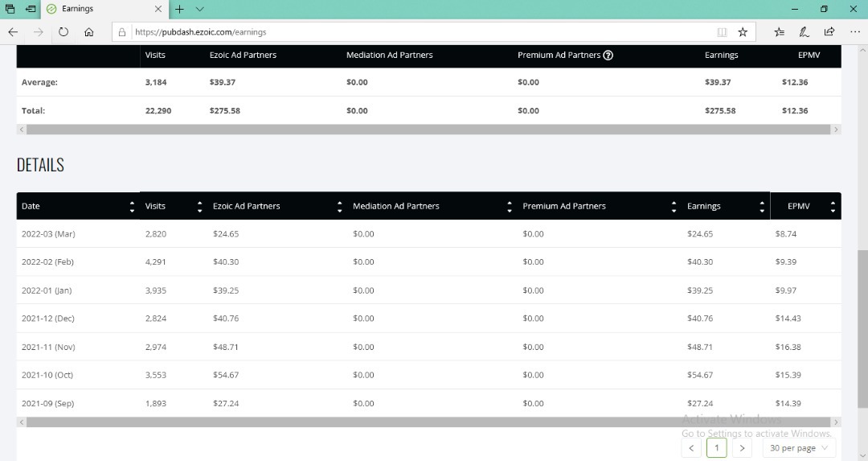Screen dimensions: 868x461
Task: Click the add notes pen icon
Action: coord(804,32)
